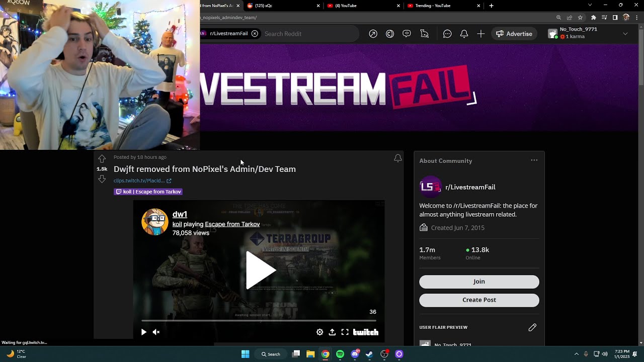
Task: Enter fullscreen on the Twitch clip
Action: [x=345, y=332]
